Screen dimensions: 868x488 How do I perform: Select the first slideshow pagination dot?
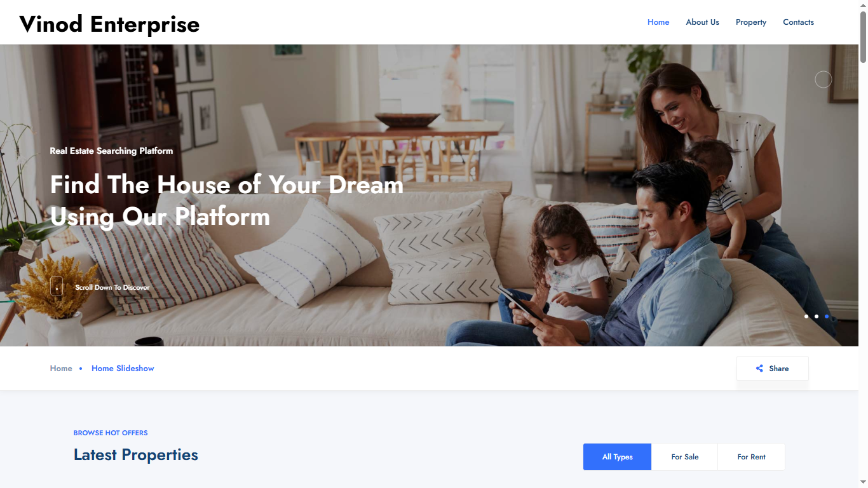(x=806, y=316)
